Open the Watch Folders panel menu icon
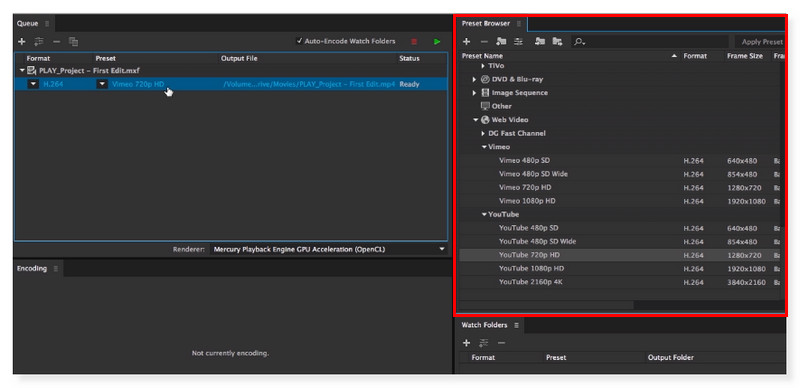Image resolution: width=800 pixels, height=388 pixels. pyautogui.click(x=516, y=325)
